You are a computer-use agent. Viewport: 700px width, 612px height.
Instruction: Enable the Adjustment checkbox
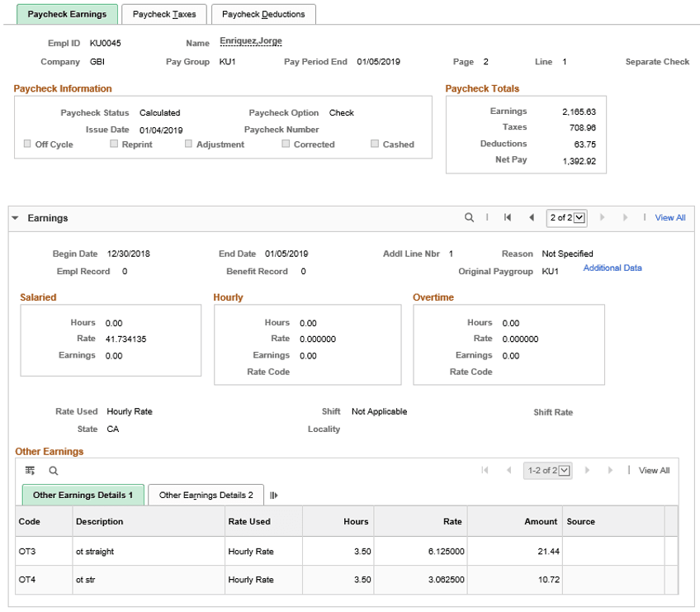(188, 144)
